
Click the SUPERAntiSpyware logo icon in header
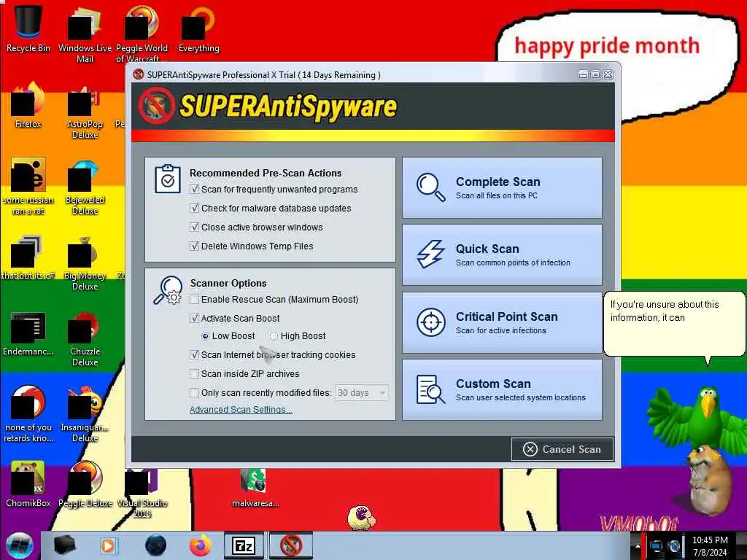coord(156,106)
